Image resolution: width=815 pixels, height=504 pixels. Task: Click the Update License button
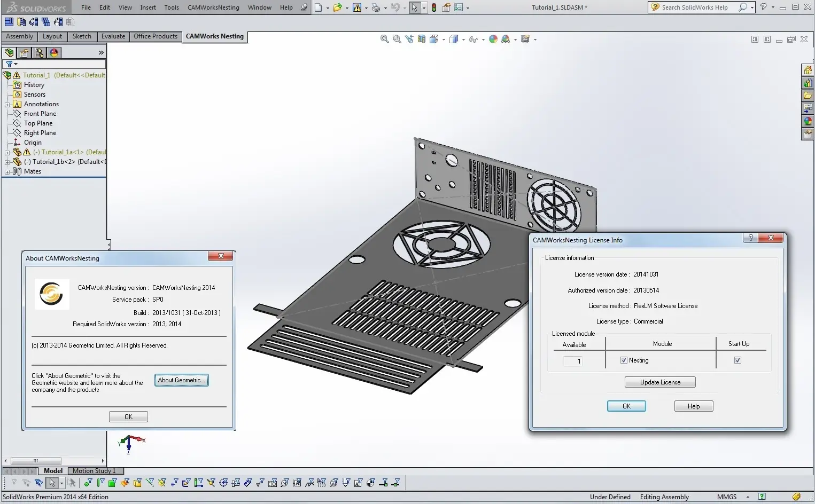click(x=660, y=382)
